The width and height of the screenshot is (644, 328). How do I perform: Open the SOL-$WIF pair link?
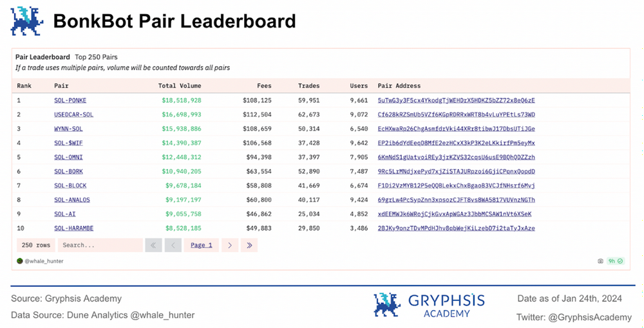[x=68, y=143]
